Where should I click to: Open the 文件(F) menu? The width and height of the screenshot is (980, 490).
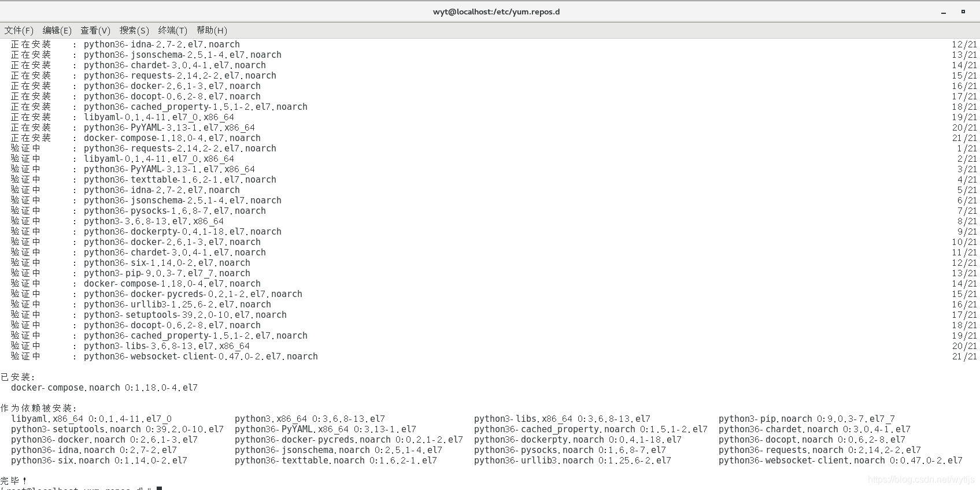[19, 31]
